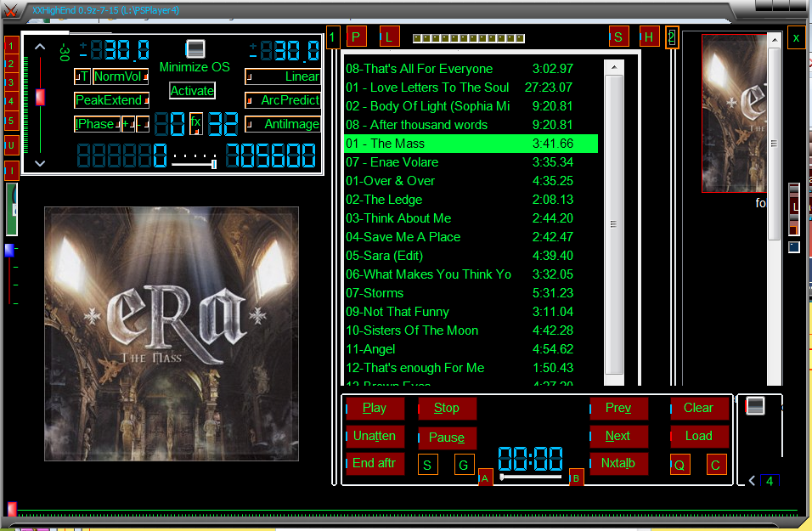Open left sidebar tab U
812x531 pixels.
pyautogui.click(x=11, y=145)
